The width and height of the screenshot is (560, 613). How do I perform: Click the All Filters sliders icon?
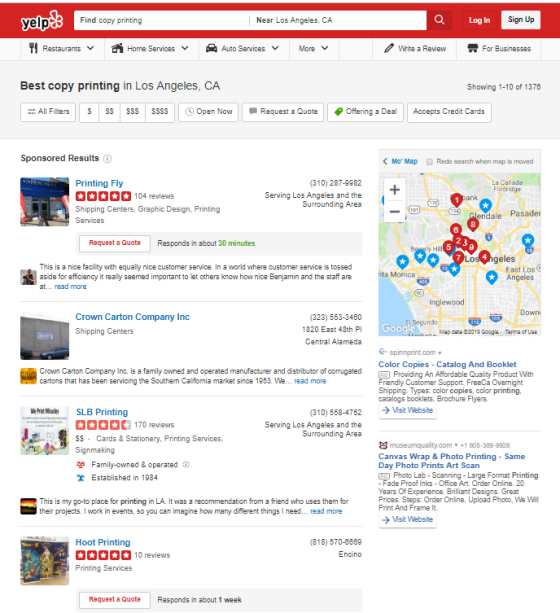pos(31,111)
